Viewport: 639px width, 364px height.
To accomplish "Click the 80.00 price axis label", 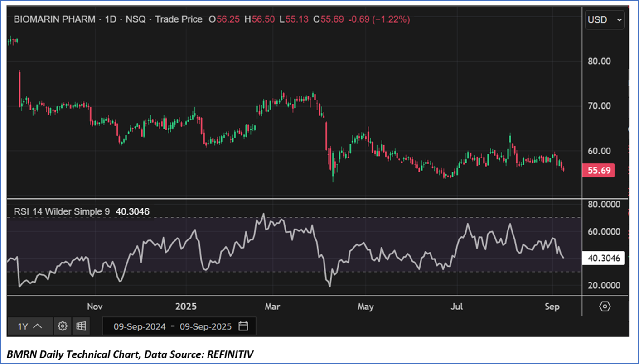I will point(599,61).
